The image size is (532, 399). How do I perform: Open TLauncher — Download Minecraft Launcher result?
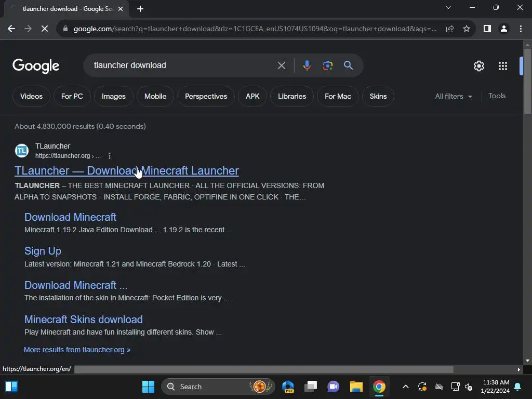[x=127, y=170]
